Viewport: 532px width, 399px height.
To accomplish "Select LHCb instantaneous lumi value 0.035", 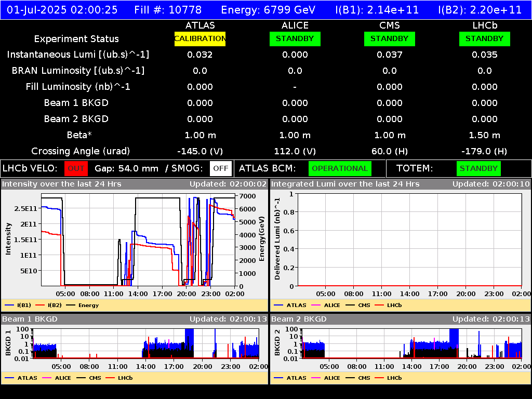I will (x=485, y=55).
